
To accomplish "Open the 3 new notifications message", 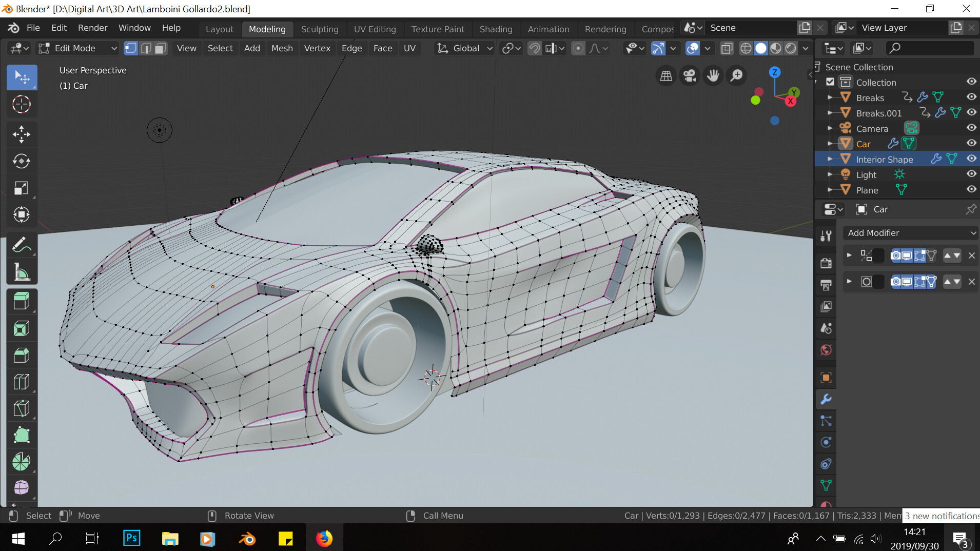I will [x=942, y=516].
